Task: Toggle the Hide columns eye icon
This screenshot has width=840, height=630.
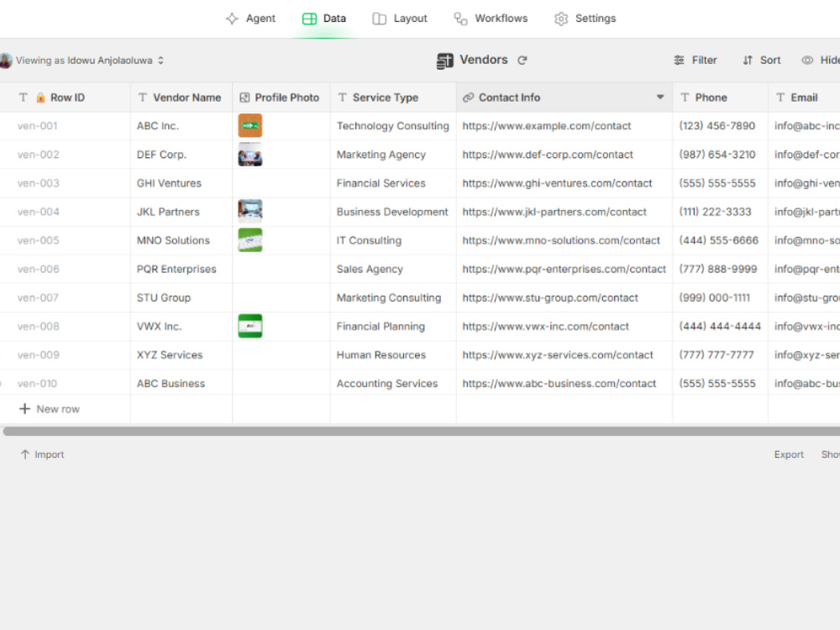Action: point(806,60)
